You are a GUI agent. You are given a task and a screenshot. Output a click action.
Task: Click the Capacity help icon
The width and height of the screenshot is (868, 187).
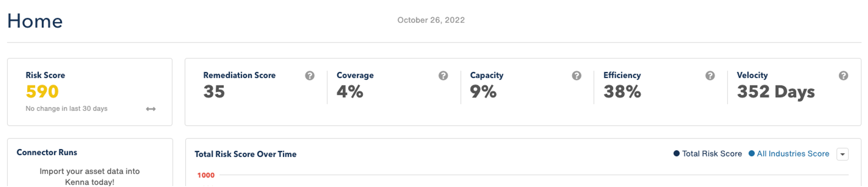(x=577, y=76)
